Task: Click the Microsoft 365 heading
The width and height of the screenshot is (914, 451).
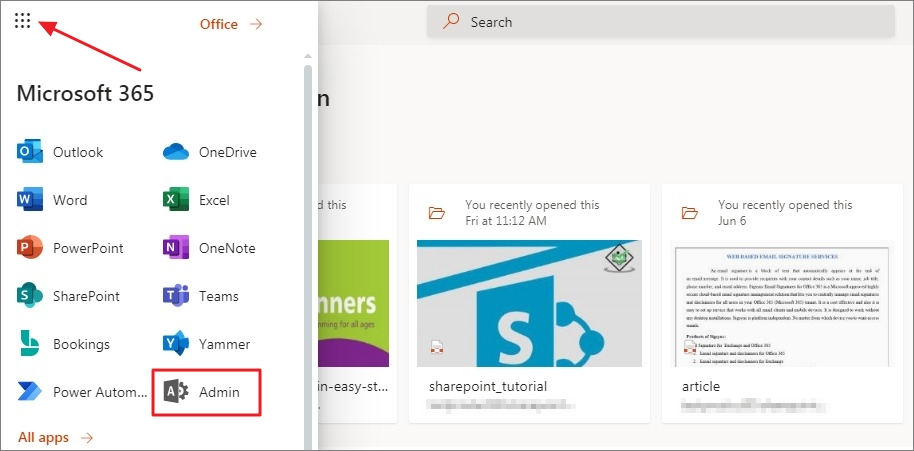Action: [x=85, y=93]
